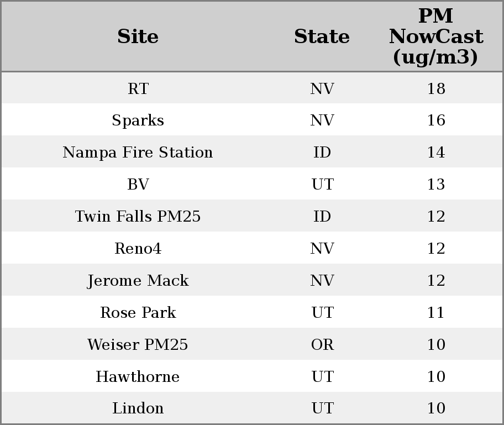The width and height of the screenshot is (504, 425).
Task: Click the Weiser PM25 site name
Action: click(x=138, y=345)
